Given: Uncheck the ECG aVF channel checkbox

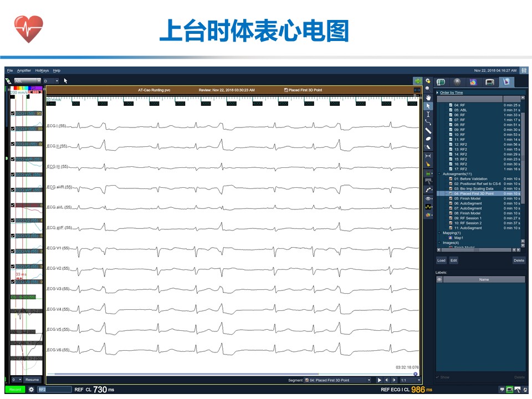Looking at the screenshot, I should 13,190.
